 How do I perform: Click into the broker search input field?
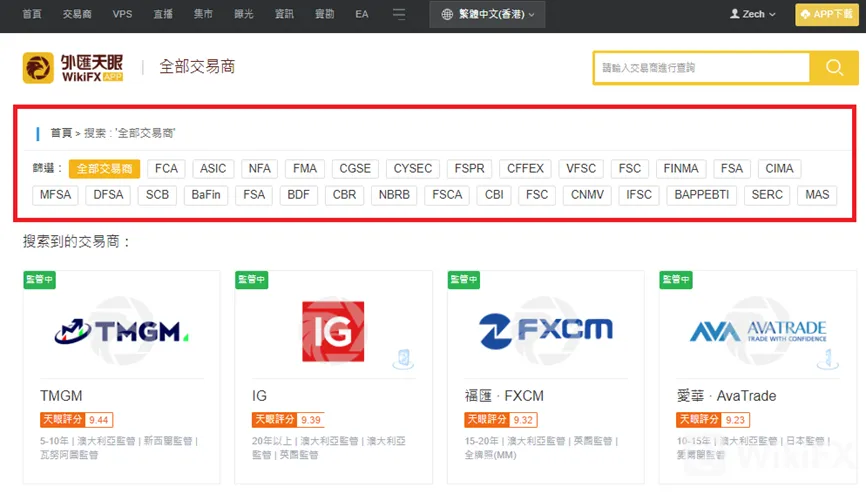702,68
